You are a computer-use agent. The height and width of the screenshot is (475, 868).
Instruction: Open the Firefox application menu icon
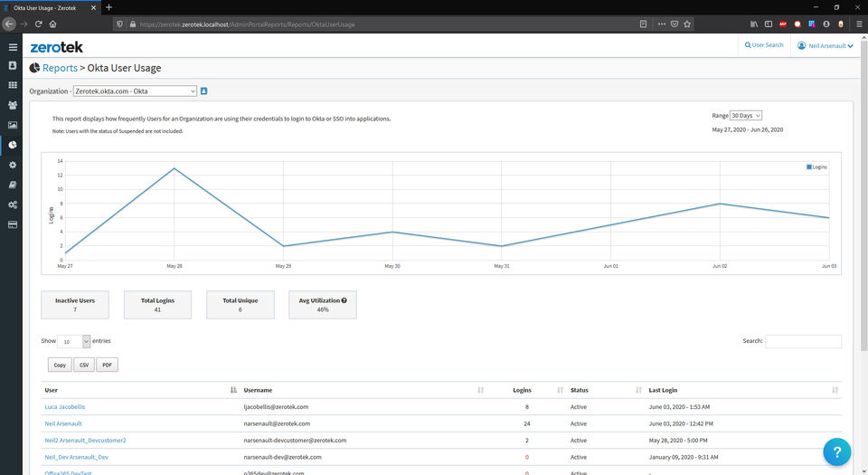pos(859,24)
